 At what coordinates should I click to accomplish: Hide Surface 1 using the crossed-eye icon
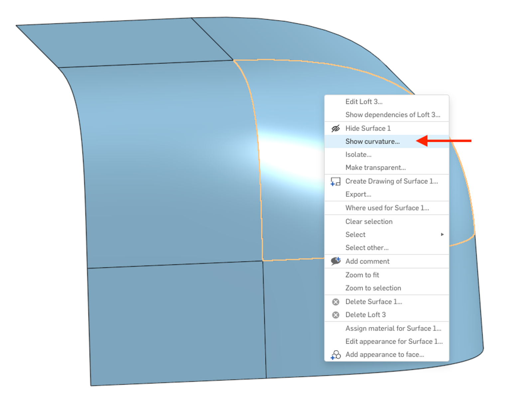point(336,128)
